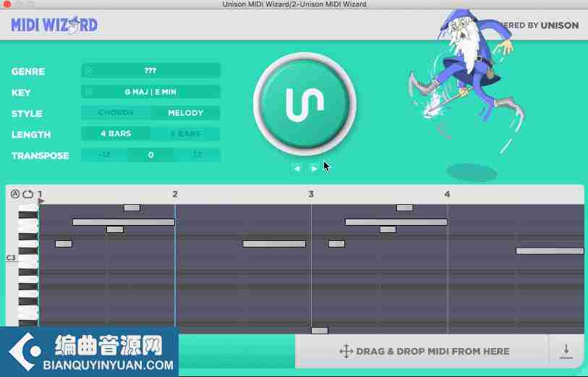Transpose up with the 12 option
Viewport: 588px width, 377px height.
pos(197,155)
